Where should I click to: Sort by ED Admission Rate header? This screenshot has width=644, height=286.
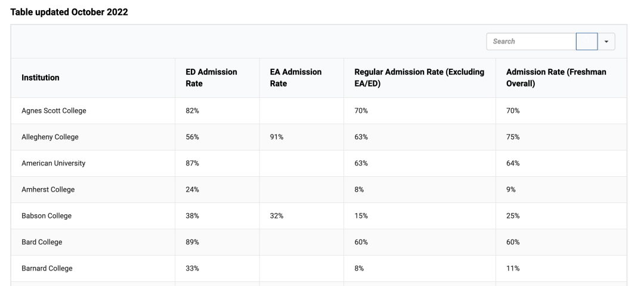[211, 78]
